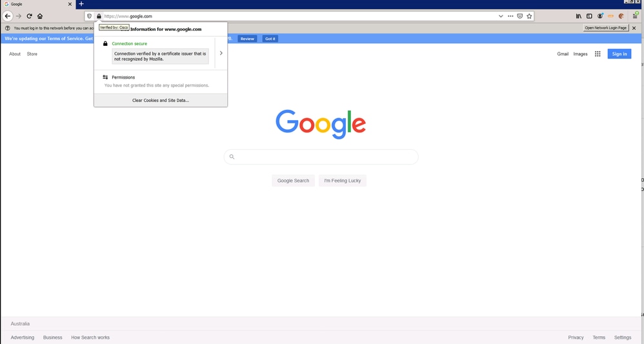Open the Images link

tap(580, 54)
